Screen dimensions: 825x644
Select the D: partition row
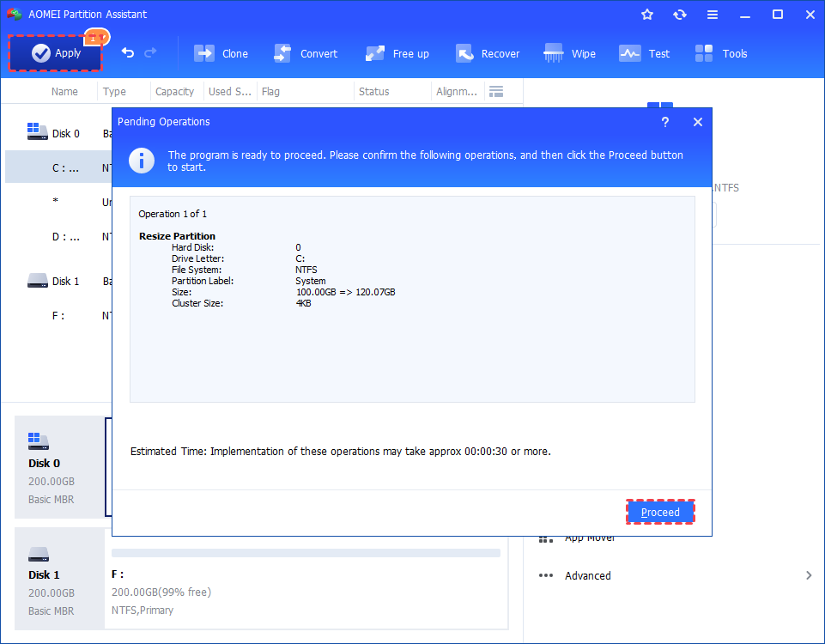tap(59, 237)
